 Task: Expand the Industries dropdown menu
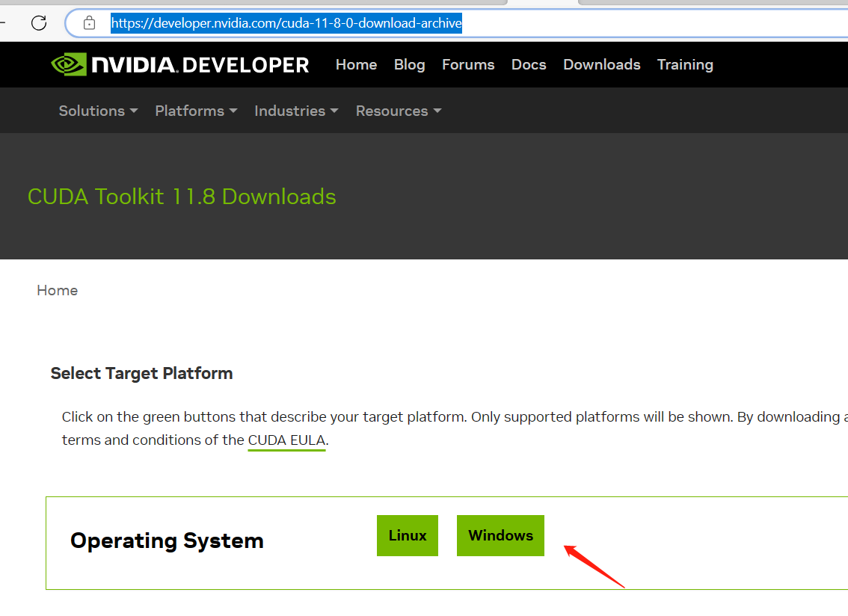[x=296, y=111]
